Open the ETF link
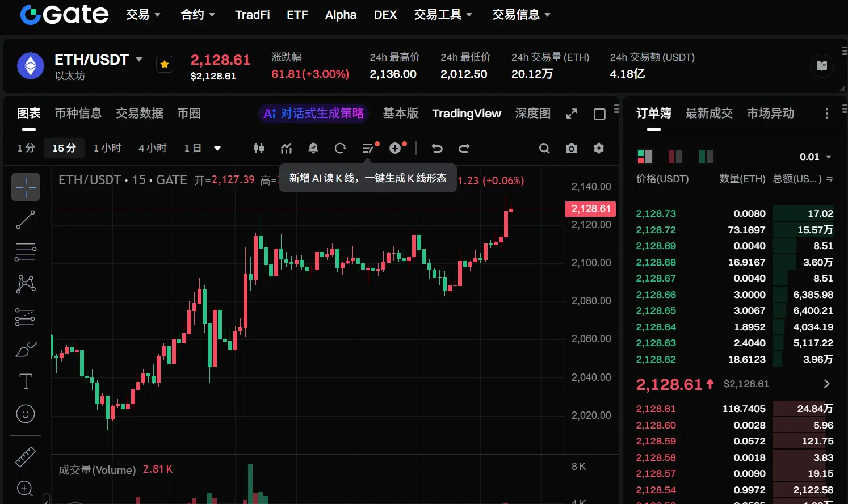The width and height of the screenshot is (848, 504). point(297,15)
